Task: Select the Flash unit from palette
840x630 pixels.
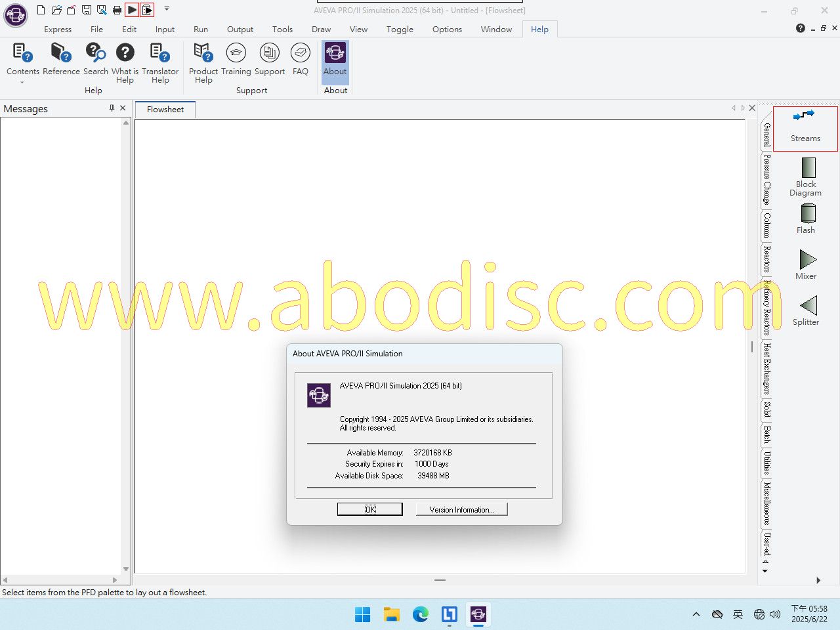Action: 806,219
